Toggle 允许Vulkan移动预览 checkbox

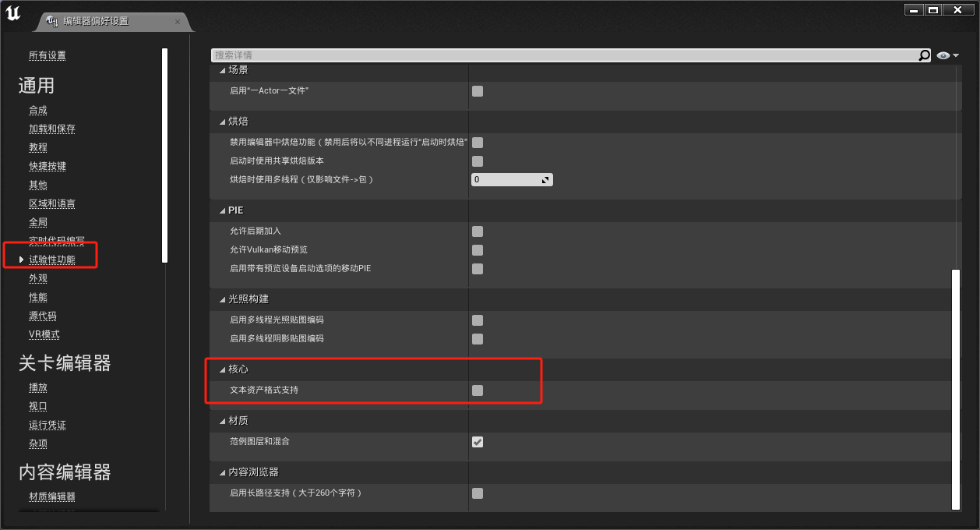click(478, 250)
